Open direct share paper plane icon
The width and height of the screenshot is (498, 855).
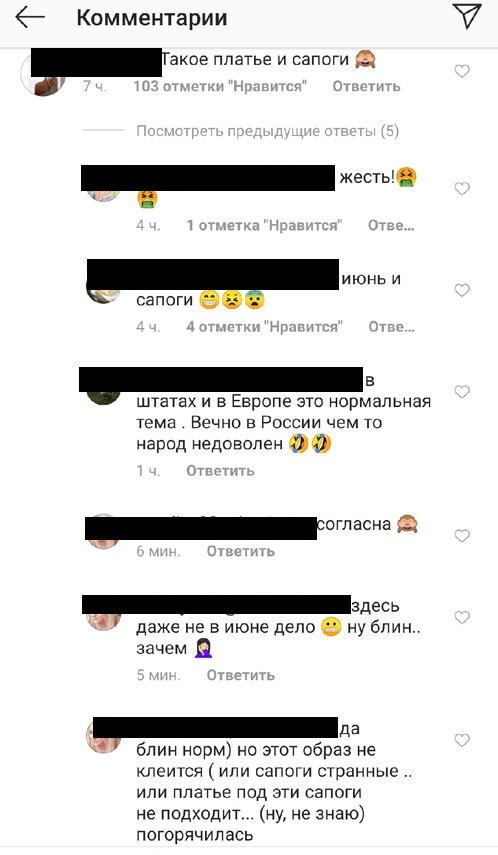tap(467, 16)
